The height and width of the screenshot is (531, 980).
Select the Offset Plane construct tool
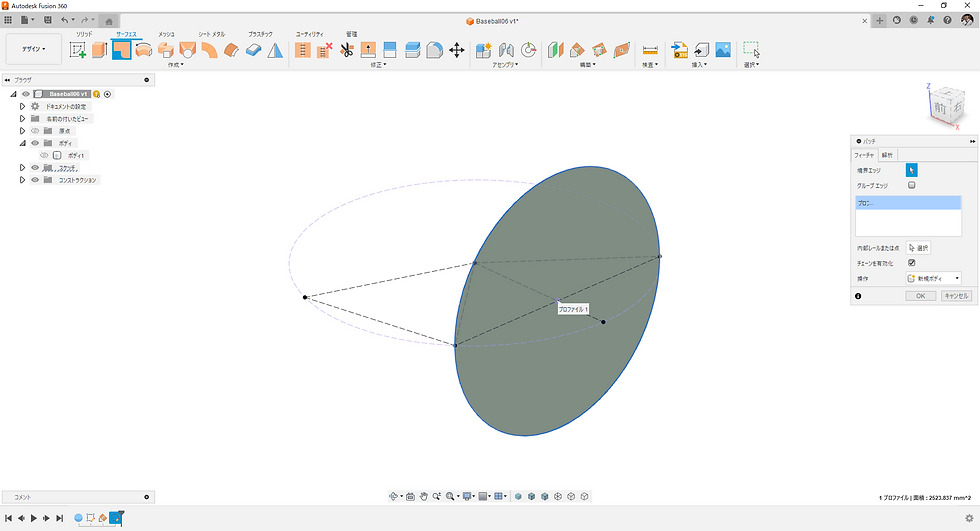point(555,50)
